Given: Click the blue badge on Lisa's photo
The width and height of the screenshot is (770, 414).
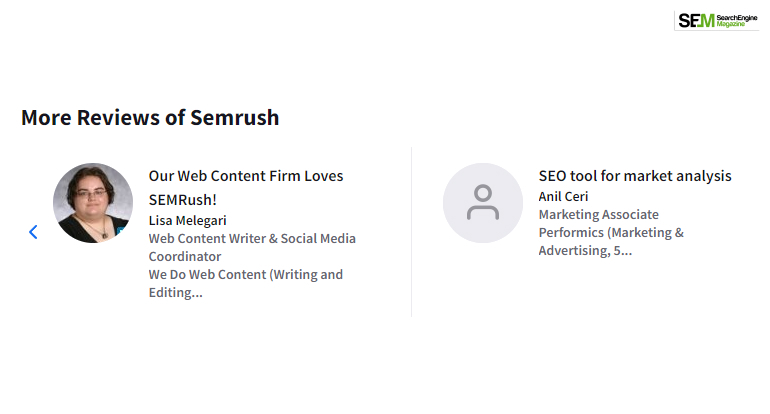Looking at the screenshot, I should coord(120,230).
